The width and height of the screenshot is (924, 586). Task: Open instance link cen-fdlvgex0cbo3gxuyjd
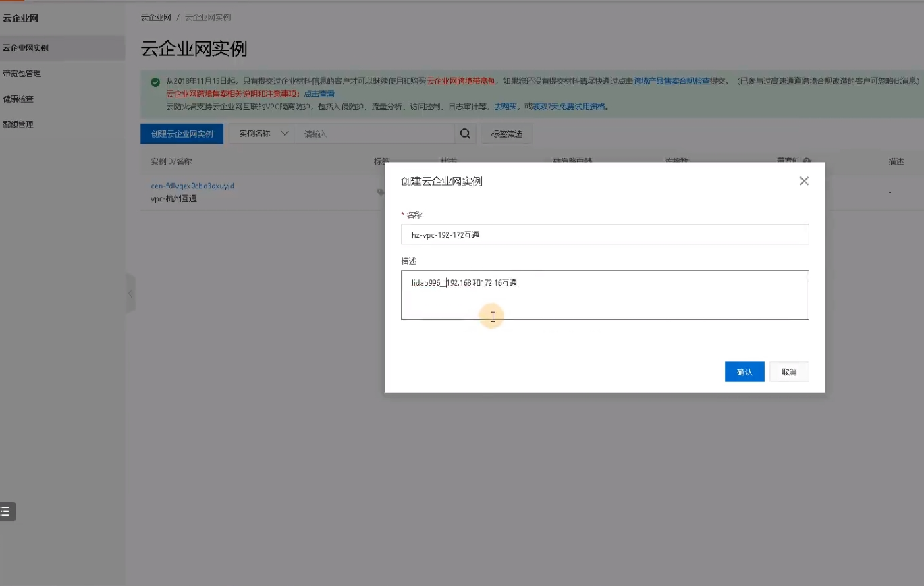point(192,185)
